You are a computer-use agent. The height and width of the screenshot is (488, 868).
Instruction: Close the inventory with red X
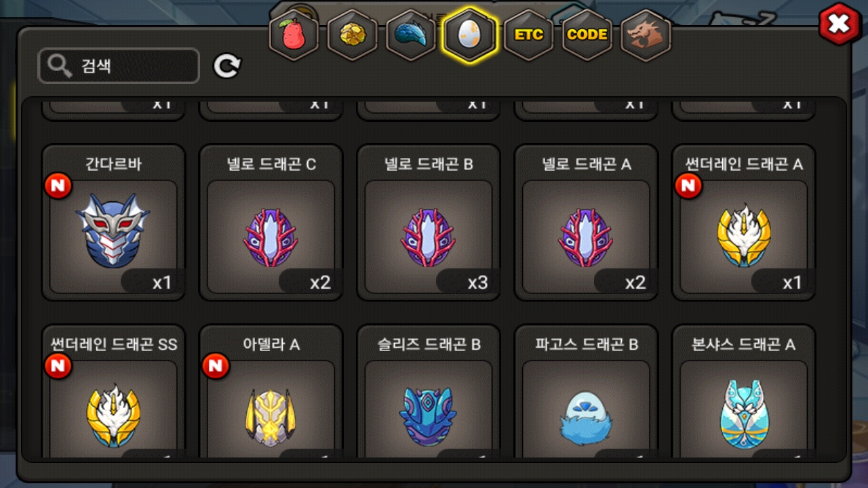(840, 24)
